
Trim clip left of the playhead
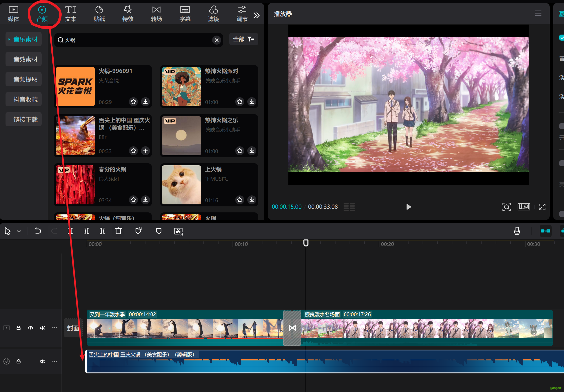click(86, 231)
